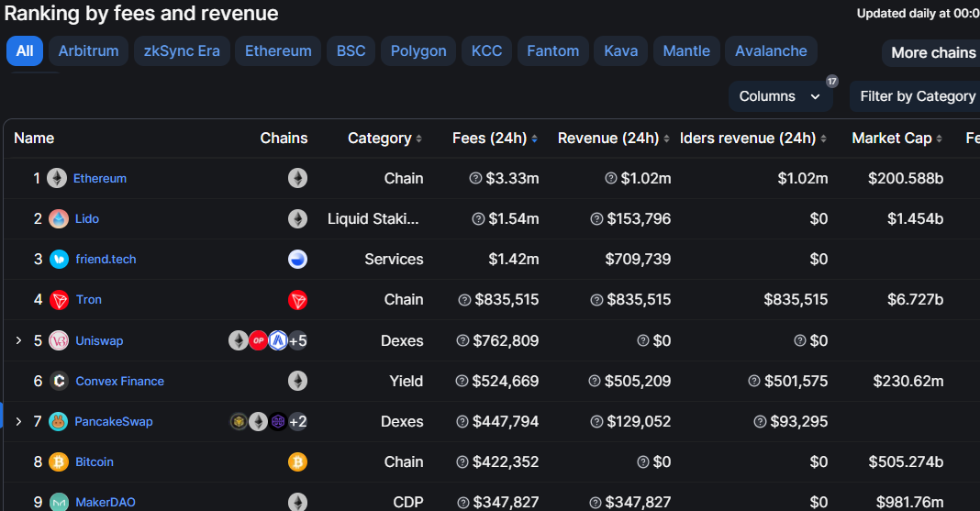980x511 pixels.
Task: Select the Arbitrum chain tab
Action: pyautogui.click(x=88, y=51)
